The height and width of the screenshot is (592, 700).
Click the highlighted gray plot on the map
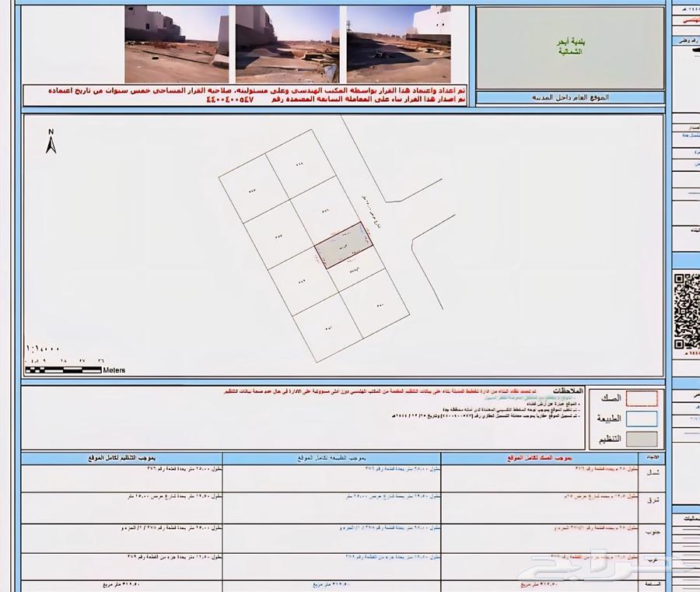(342, 246)
